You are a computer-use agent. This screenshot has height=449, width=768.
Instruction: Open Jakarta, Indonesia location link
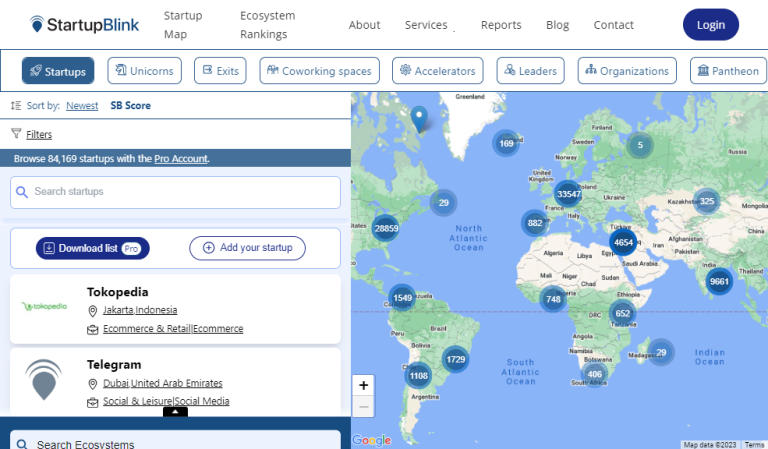(140, 310)
